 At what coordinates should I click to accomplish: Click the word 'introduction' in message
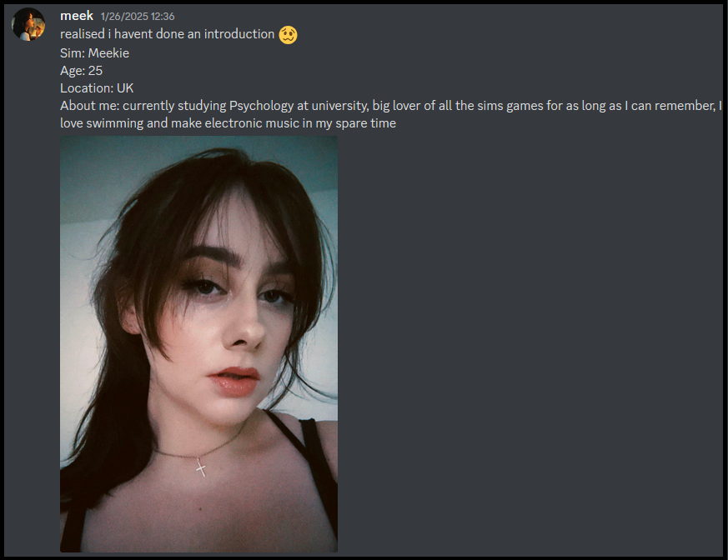click(239, 34)
